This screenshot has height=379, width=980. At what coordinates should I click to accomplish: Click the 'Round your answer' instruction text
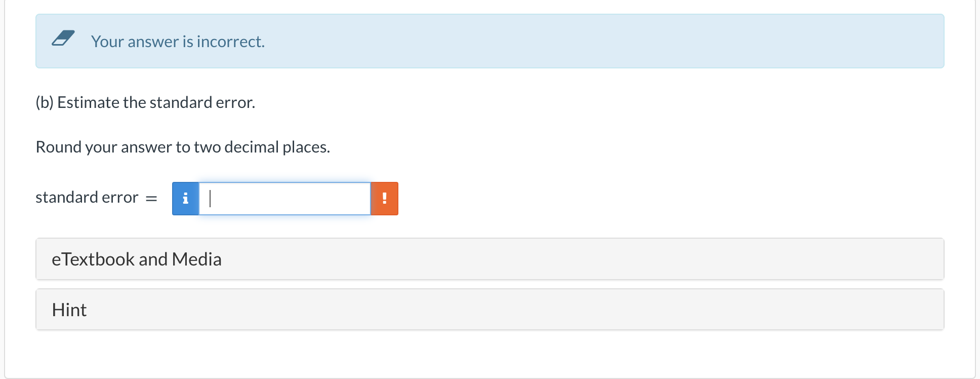pyautogui.click(x=182, y=147)
